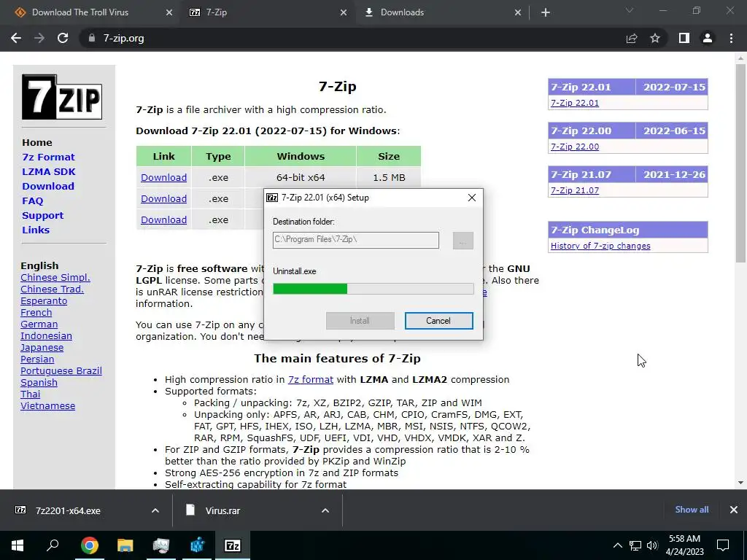The image size is (747, 560).
Task: Select Japanese language
Action: point(42,348)
